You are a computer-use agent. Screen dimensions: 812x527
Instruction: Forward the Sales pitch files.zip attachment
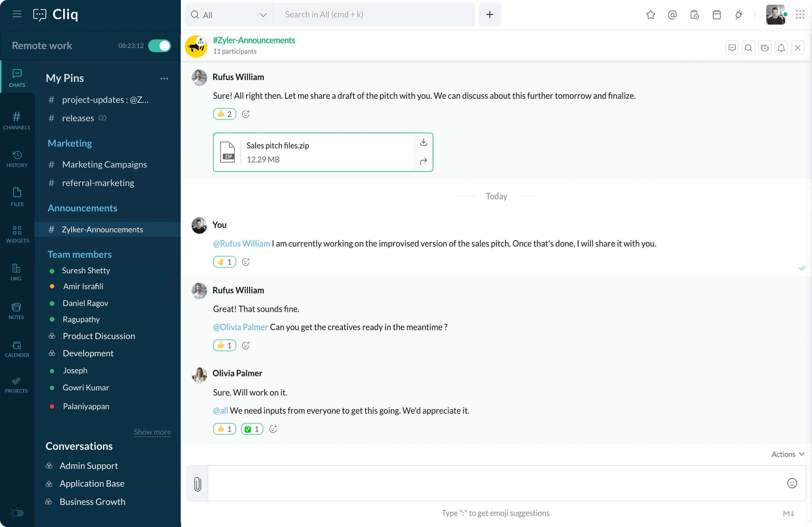coord(423,161)
